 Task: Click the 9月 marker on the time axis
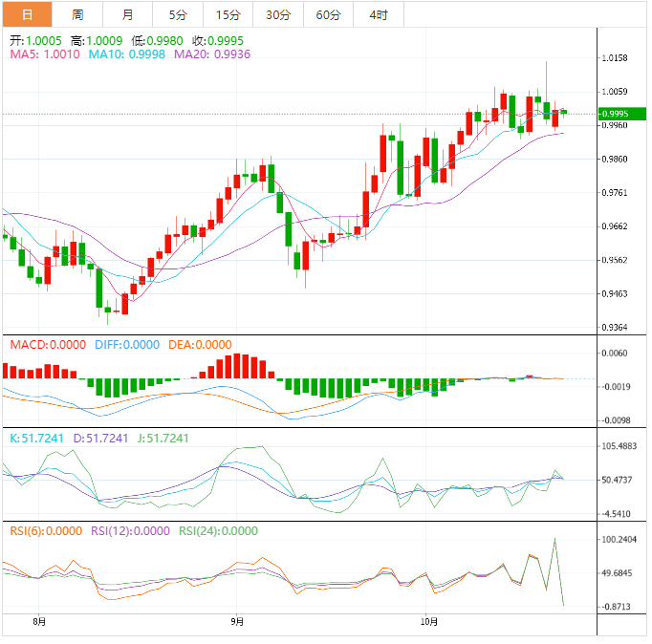coord(236,622)
